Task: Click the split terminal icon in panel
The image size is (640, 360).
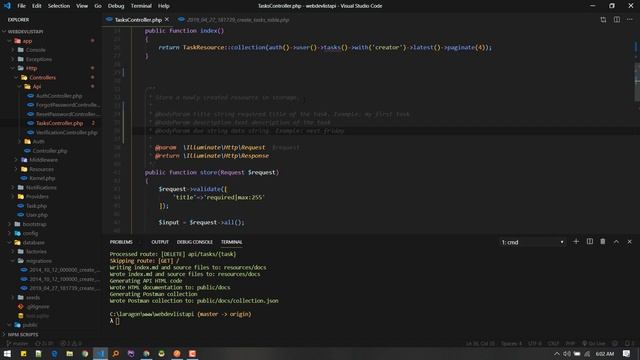Action: point(590,242)
